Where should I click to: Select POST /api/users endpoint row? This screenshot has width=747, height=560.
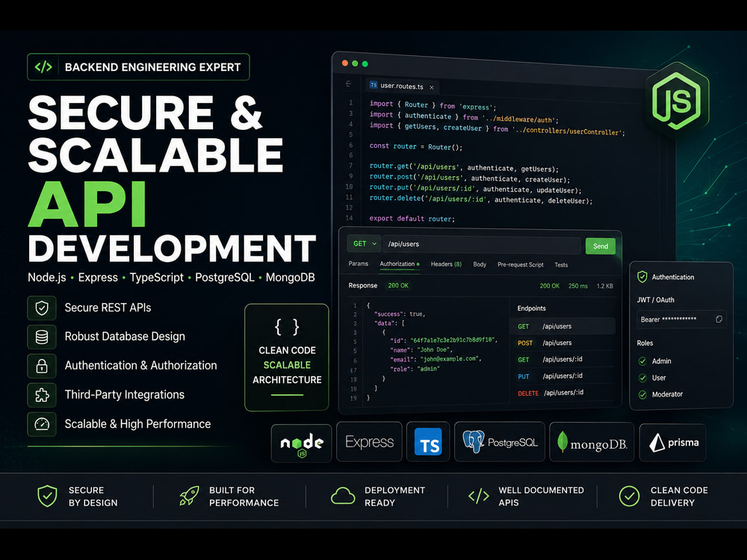pyautogui.click(x=562, y=343)
